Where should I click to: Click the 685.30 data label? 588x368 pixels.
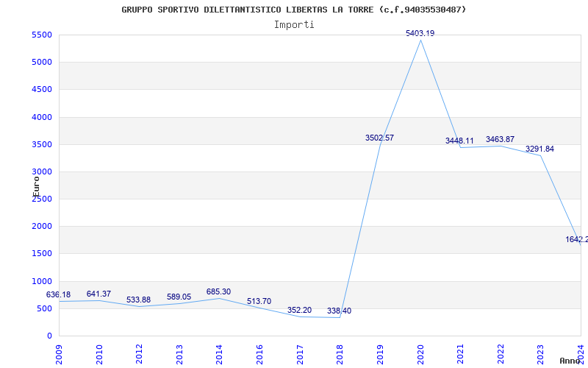point(218,291)
